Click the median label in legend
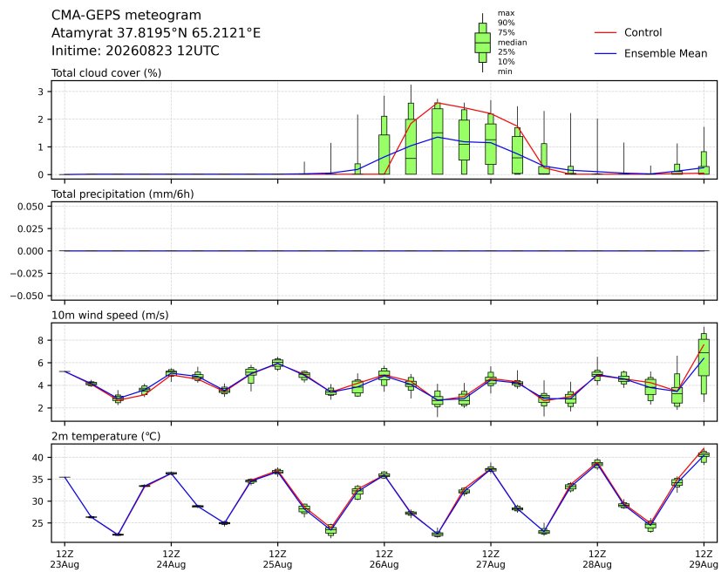The width and height of the screenshot is (728, 579). 512,42
